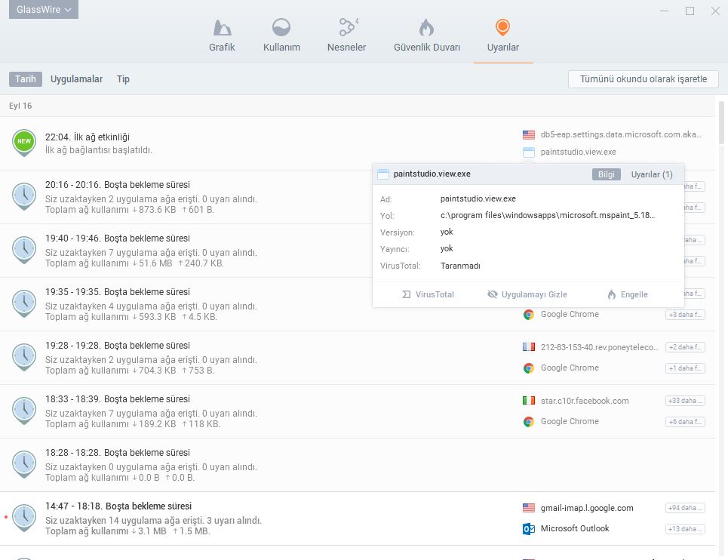This screenshot has width=728, height=560.
Task: Click the clock icon for 18:28 idle alert
Action: coord(24,464)
